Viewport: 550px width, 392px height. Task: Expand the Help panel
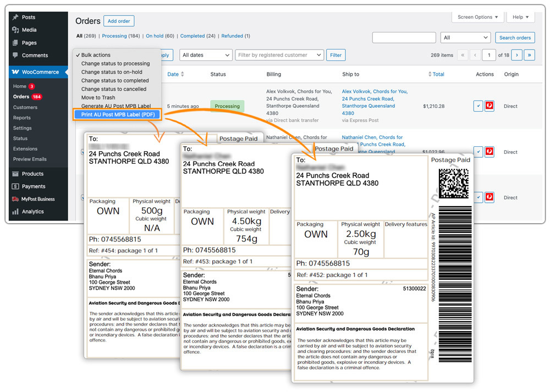(x=520, y=17)
